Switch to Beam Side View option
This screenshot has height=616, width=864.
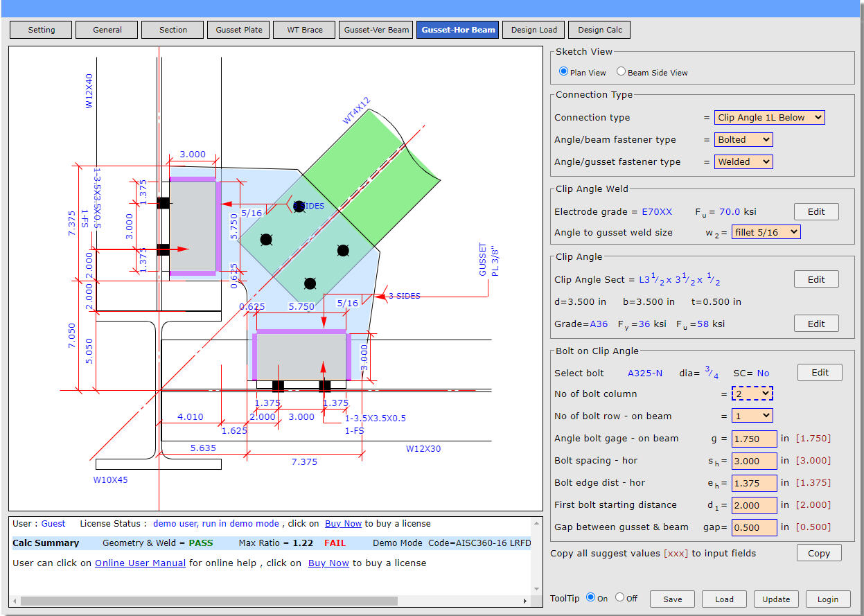pos(621,72)
